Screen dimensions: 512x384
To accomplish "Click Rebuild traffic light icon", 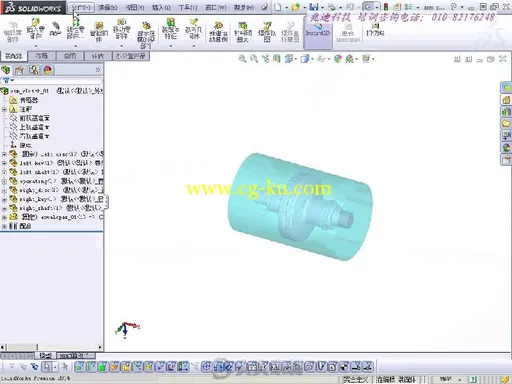I will pyautogui.click(x=386, y=7).
